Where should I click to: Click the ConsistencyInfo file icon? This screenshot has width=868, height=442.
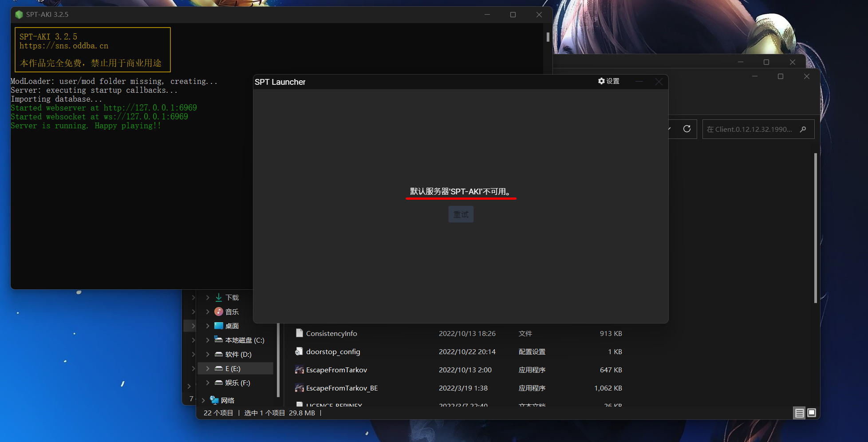point(300,333)
